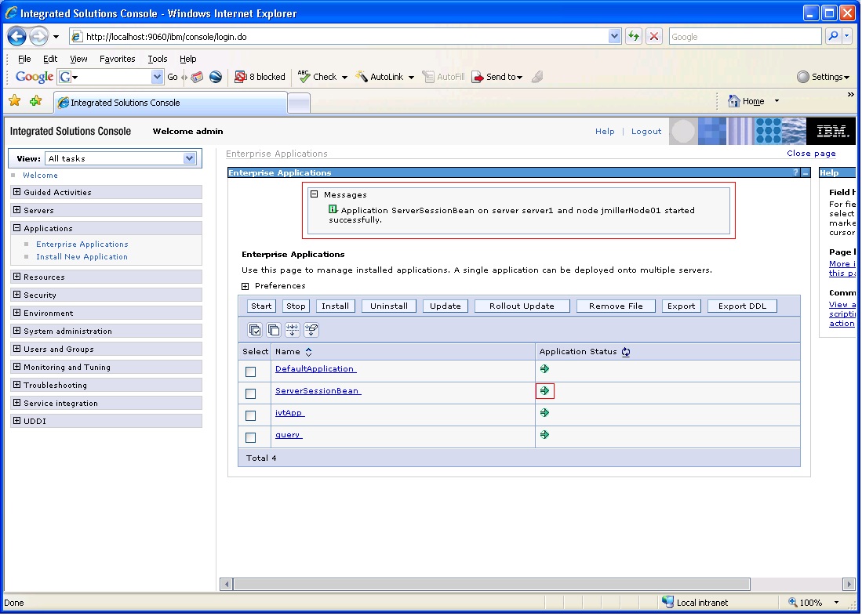Click the ServerSessionBean started status arrow
This screenshot has width=862, height=616.
pos(544,391)
